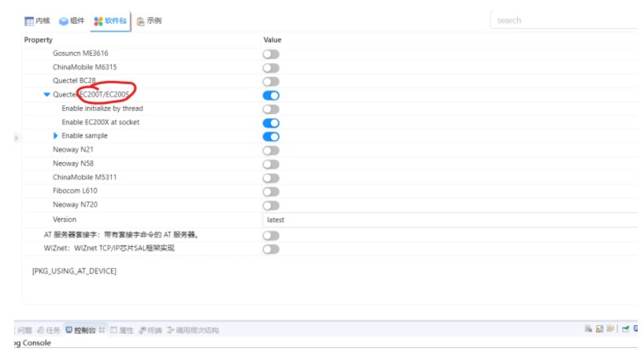The image size is (644, 351).
Task: Close the 控制台 view tab
Action: point(102,330)
